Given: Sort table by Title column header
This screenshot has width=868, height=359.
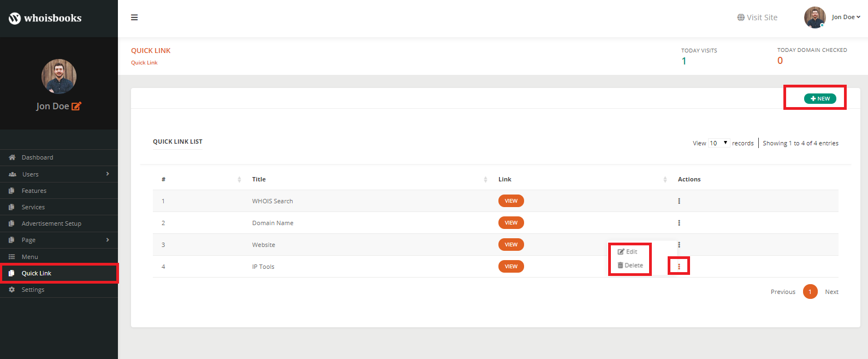Looking at the screenshot, I should [x=259, y=179].
